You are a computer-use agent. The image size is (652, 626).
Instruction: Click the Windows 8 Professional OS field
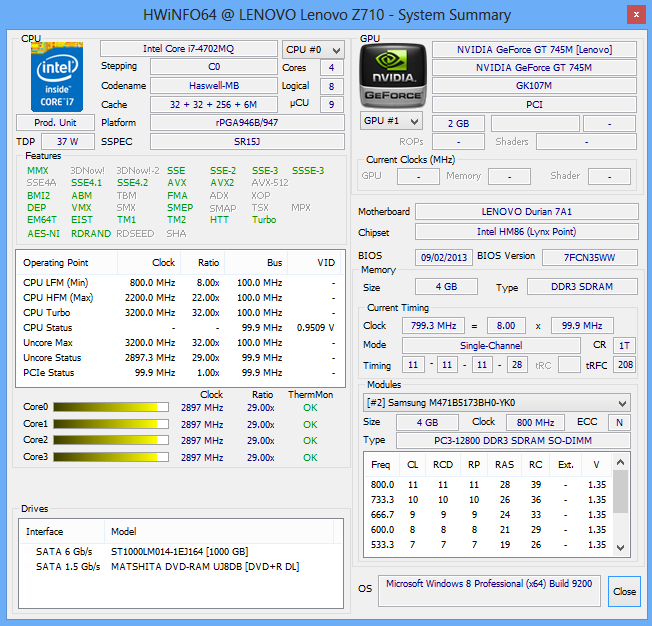[489, 590]
